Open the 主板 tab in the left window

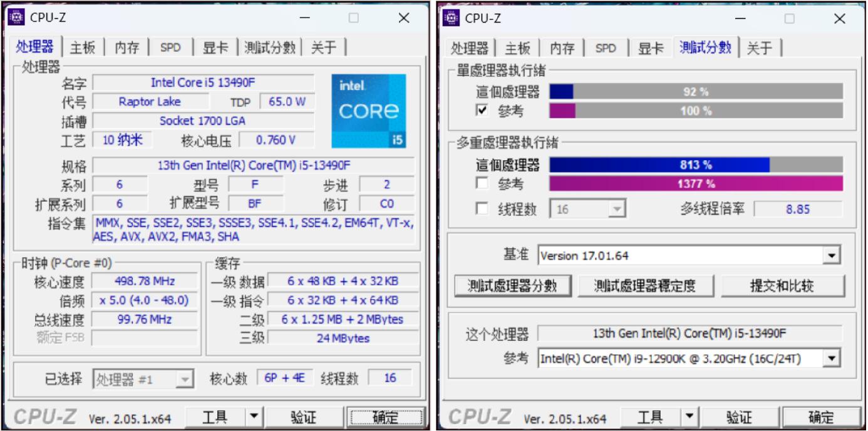coord(83,48)
